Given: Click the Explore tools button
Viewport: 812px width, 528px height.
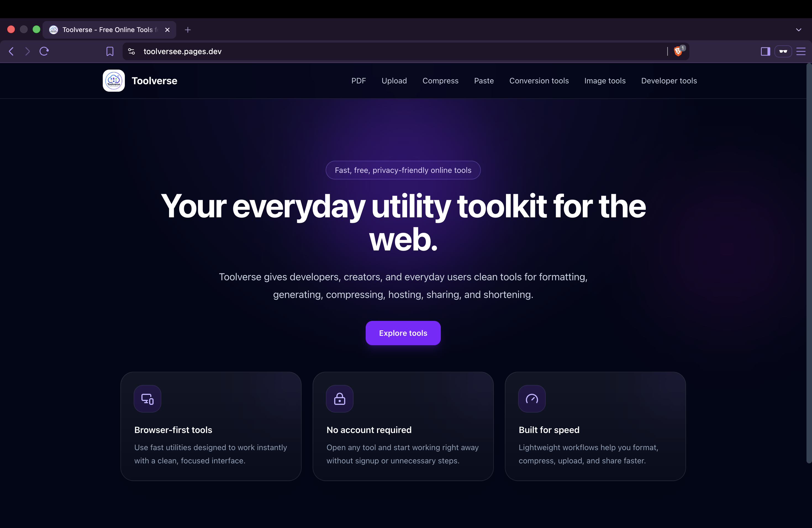Looking at the screenshot, I should (403, 333).
